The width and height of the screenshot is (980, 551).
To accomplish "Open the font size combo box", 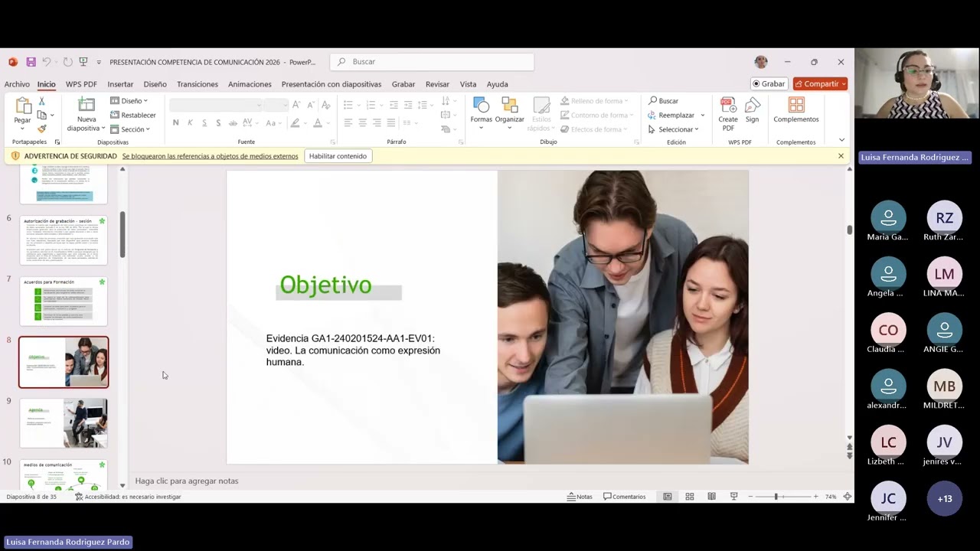I will pyautogui.click(x=276, y=105).
